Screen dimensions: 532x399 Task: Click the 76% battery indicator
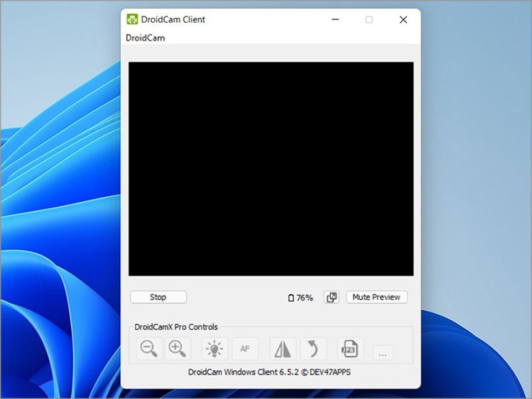(300, 298)
